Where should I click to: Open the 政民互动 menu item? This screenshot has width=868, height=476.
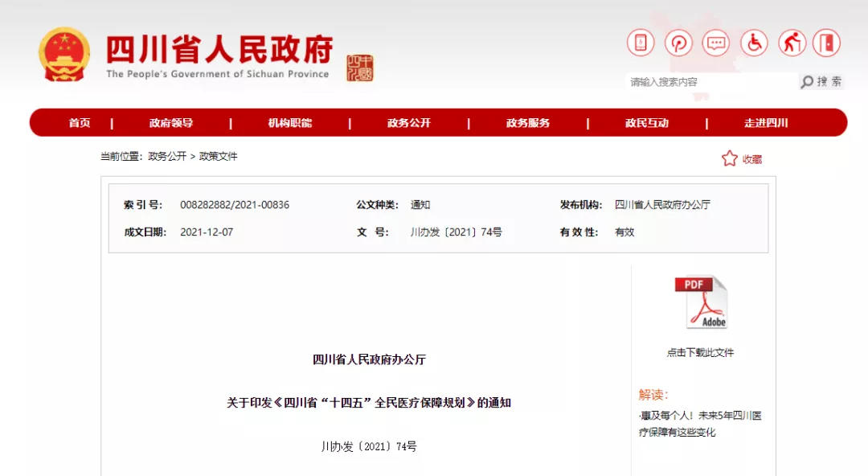[x=648, y=122]
